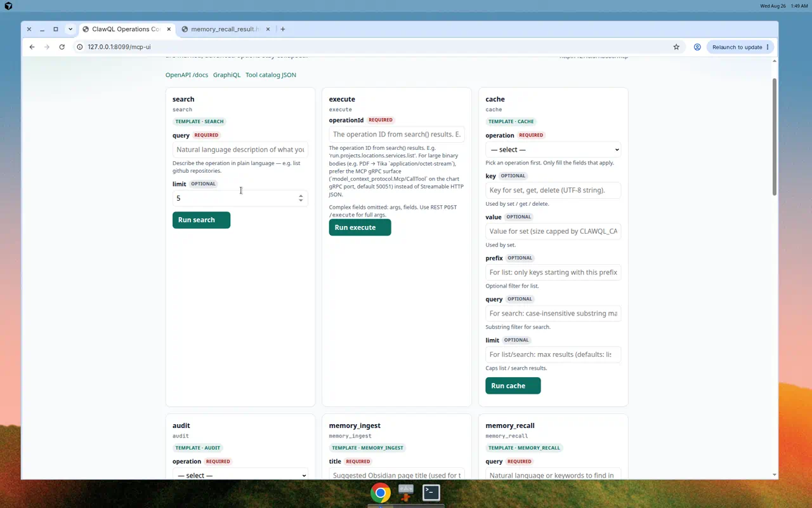The height and width of the screenshot is (508, 812).
Task: Open the middle dock application icon
Action: coord(406,493)
